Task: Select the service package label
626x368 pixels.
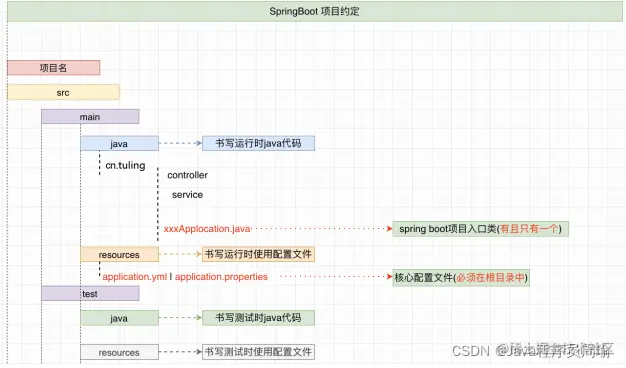Action: click(187, 194)
